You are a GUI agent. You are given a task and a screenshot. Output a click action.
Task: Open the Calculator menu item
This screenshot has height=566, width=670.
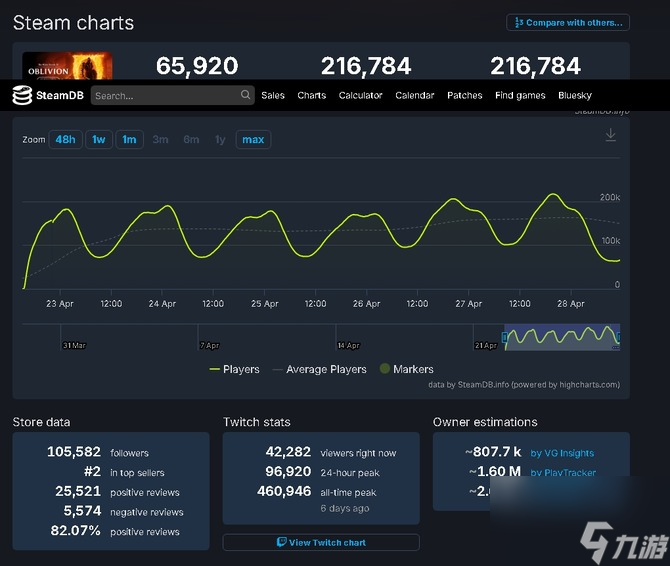(x=360, y=95)
